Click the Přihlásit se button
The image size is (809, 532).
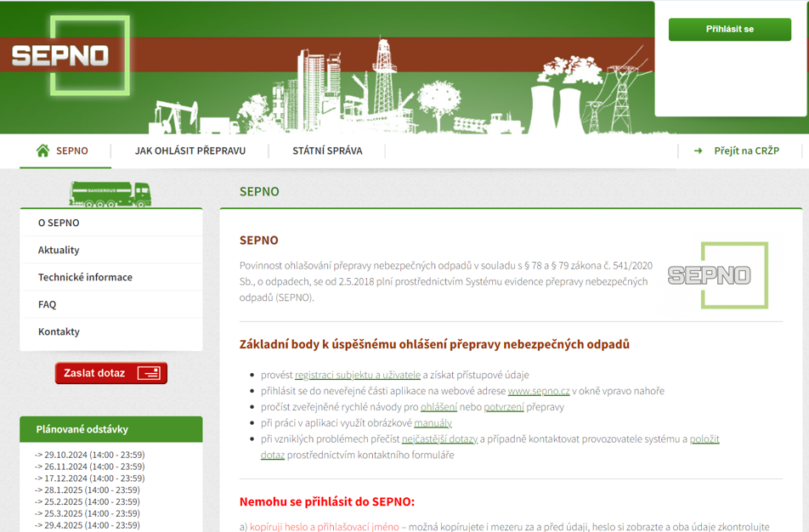click(729, 30)
